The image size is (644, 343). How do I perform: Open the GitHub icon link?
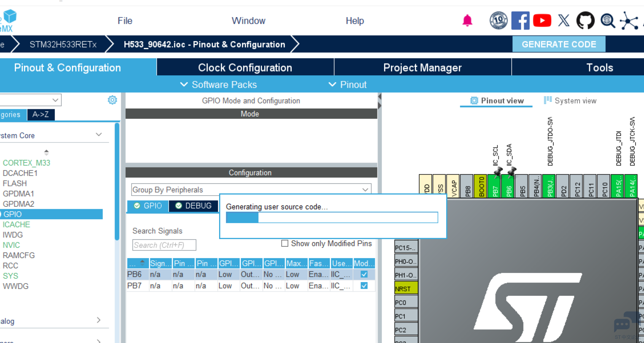pos(585,21)
